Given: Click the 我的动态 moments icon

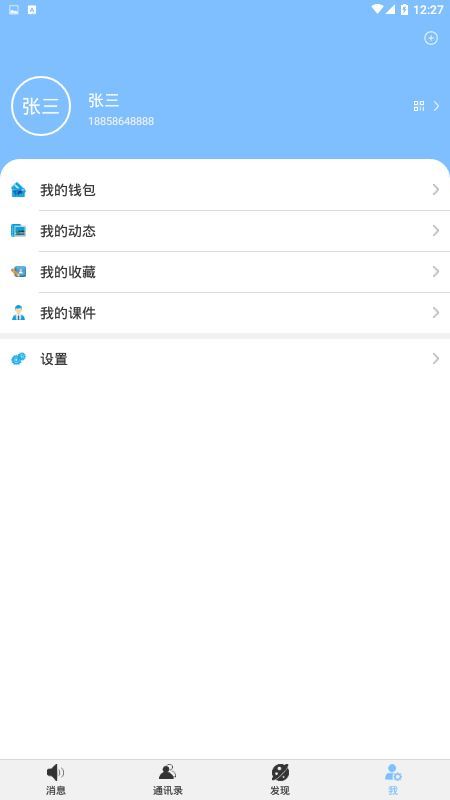Looking at the screenshot, I should [x=18, y=231].
